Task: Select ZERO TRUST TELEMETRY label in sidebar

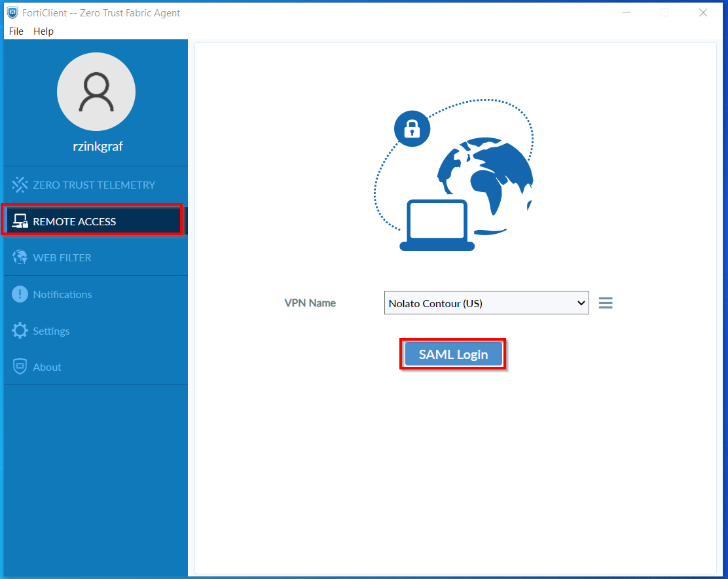Action: click(94, 185)
